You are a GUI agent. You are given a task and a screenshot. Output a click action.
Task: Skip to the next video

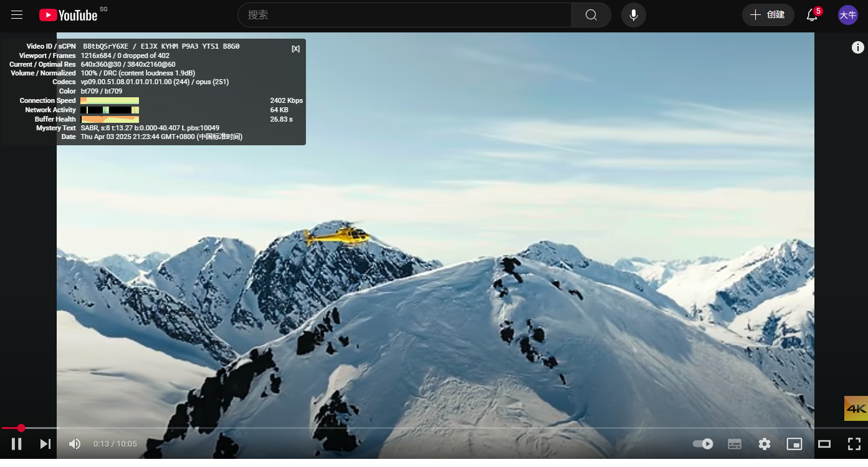click(x=45, y=444)
